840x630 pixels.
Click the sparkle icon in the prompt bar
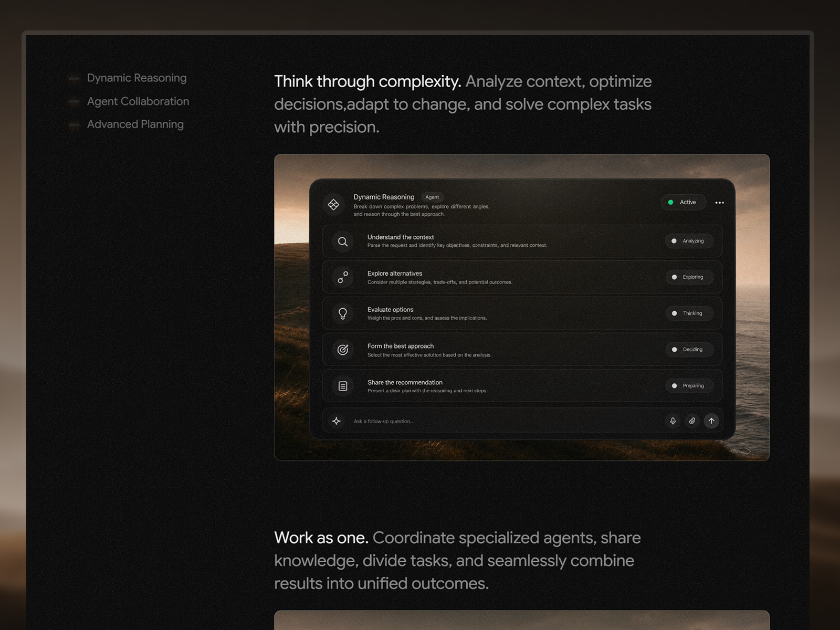click(337, 421)
